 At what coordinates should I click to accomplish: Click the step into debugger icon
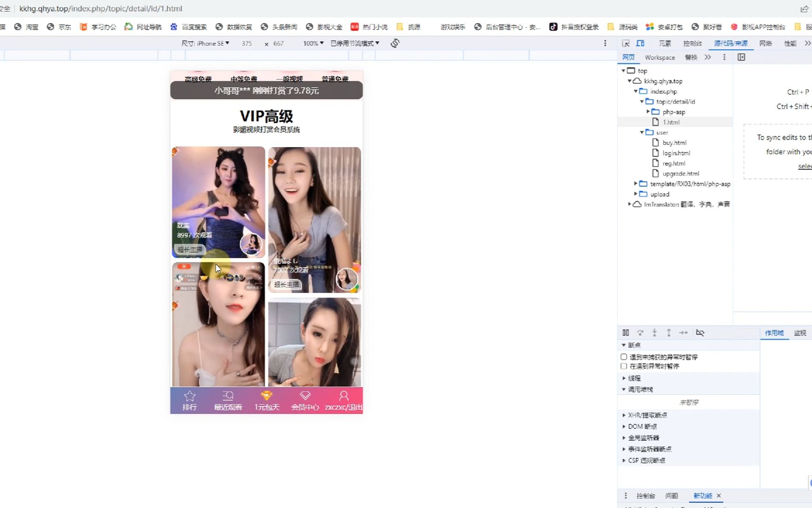tap(654, 333)
